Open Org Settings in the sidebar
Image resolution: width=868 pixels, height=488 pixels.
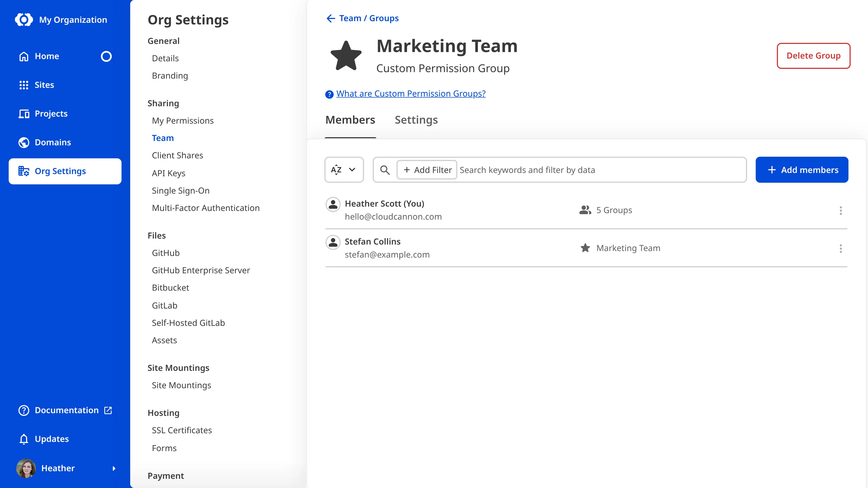65,171
